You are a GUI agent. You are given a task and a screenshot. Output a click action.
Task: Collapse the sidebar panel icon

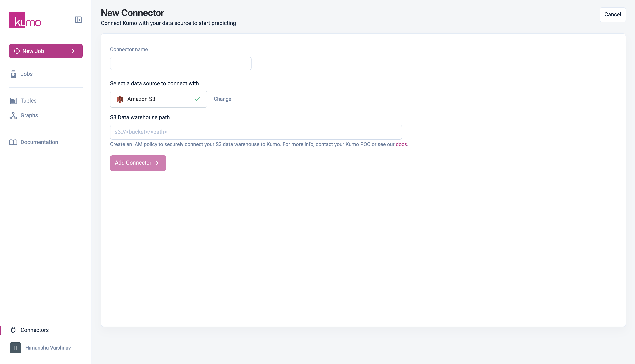78,20
